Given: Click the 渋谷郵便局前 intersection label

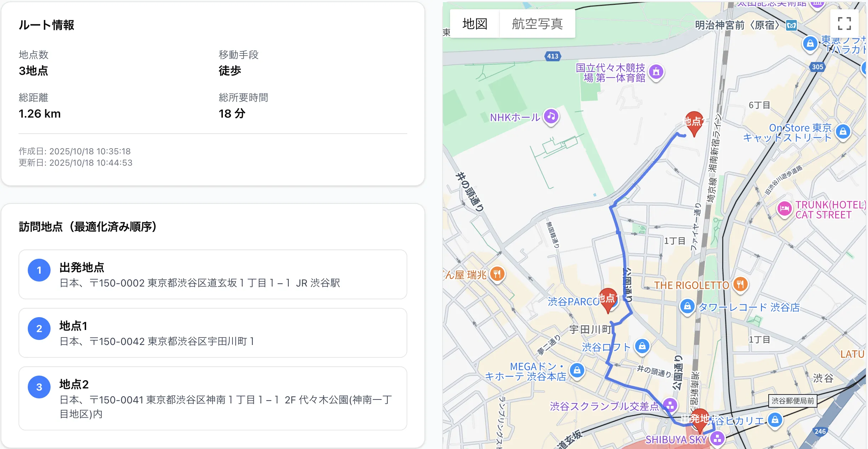Looking at the screenshot, I should click(793, 401).
